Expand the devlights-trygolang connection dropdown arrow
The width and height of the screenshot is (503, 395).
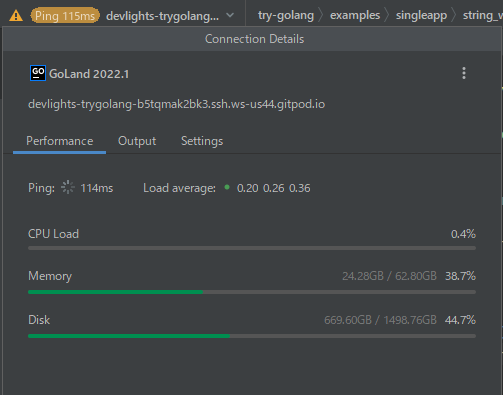pyautogui.click(x=230, y=15)
